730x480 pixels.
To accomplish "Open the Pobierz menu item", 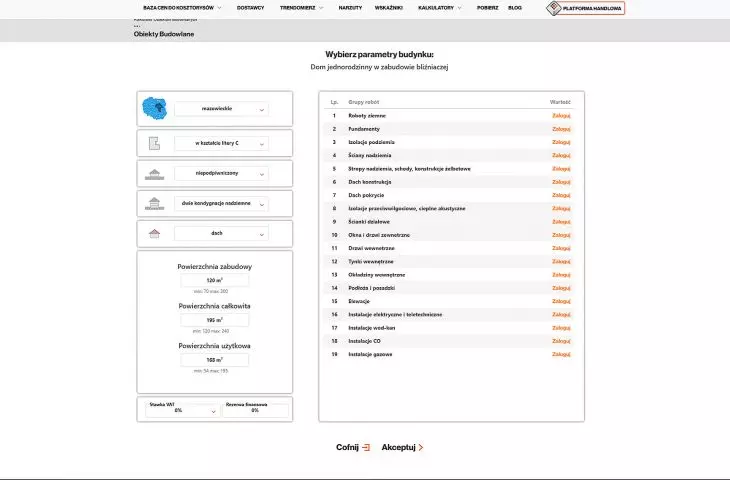I will [487, 8].
